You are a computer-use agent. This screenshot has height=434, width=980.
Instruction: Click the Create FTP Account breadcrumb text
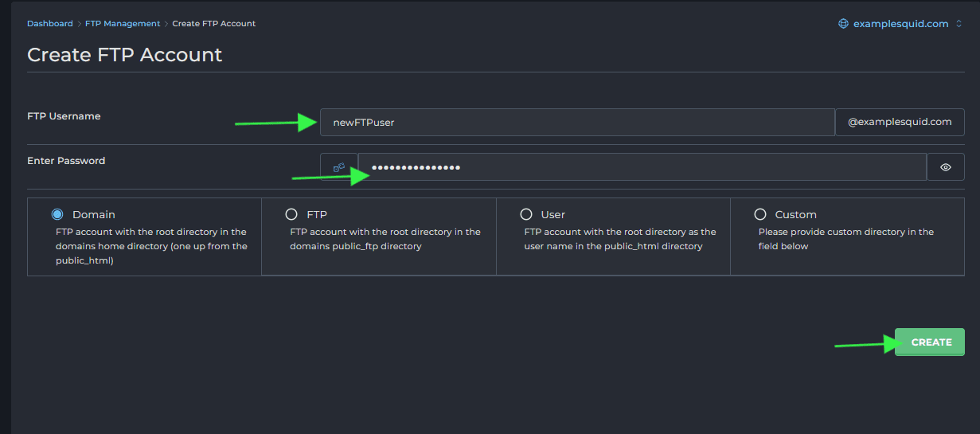coord(214,24)
